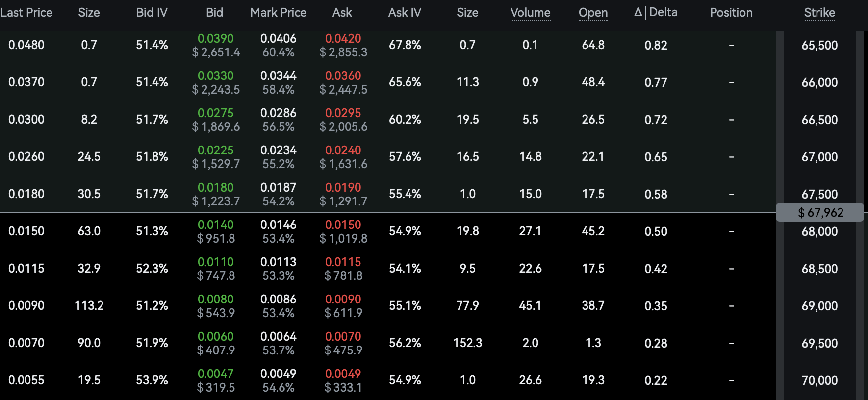Click the $ 67,962 current price marker
This screenshot has width=868, height=400.
point(820,212)
